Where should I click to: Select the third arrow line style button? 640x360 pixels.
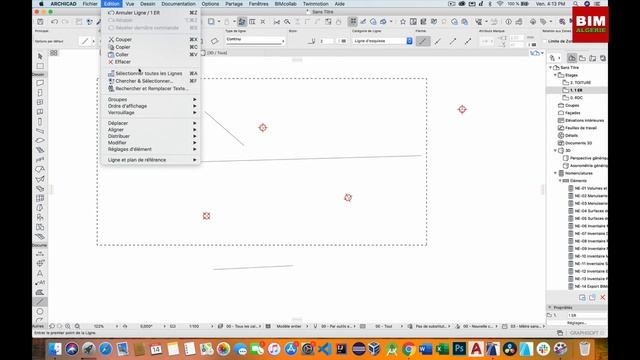pyautogui.click(x=453, y=41)
